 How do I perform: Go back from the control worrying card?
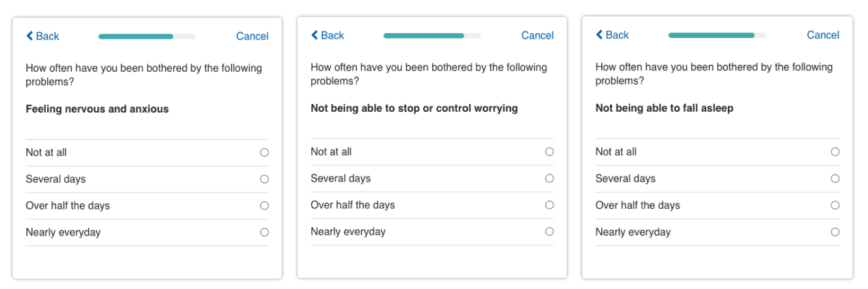click(x=327, y=35)
